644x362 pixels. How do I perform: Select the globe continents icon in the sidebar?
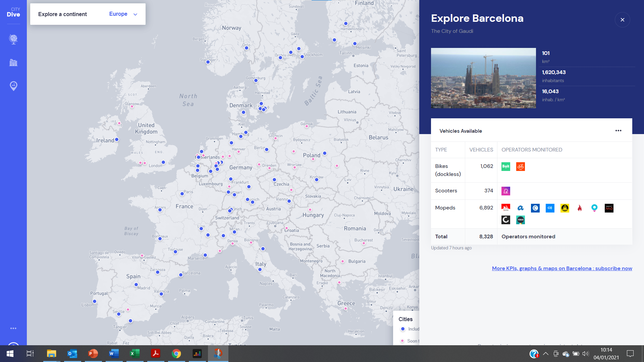point(13,39)
